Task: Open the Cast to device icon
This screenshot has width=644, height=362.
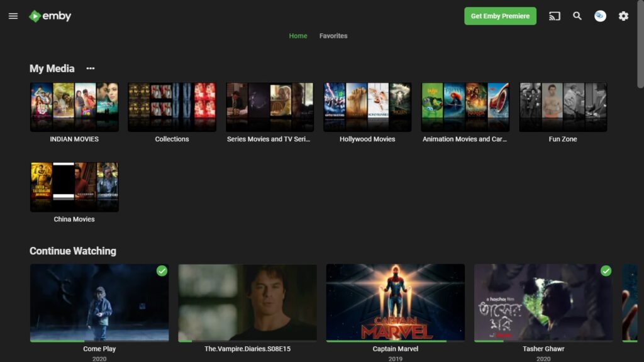Action: [554, 16]
